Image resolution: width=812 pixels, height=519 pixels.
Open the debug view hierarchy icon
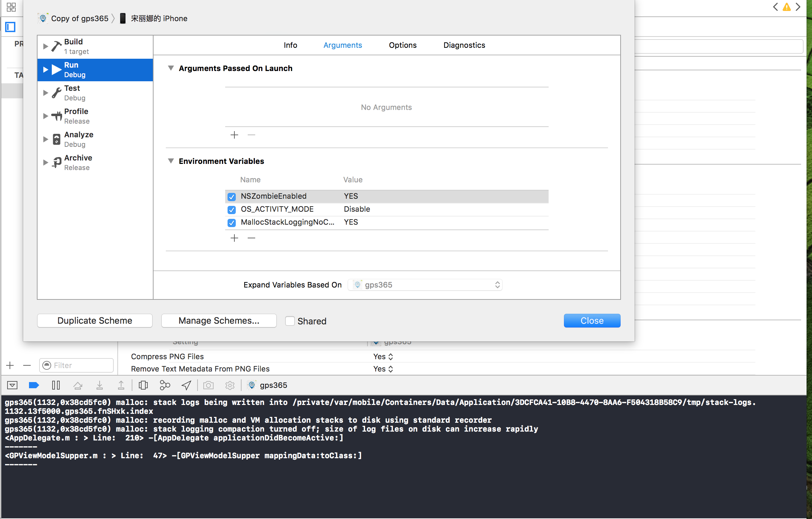tap(143, 385)
